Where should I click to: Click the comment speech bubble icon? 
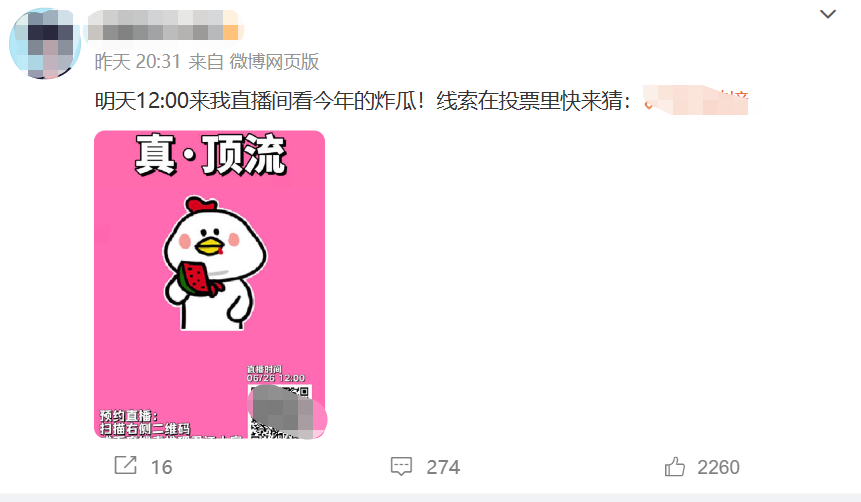coord(401,466)
